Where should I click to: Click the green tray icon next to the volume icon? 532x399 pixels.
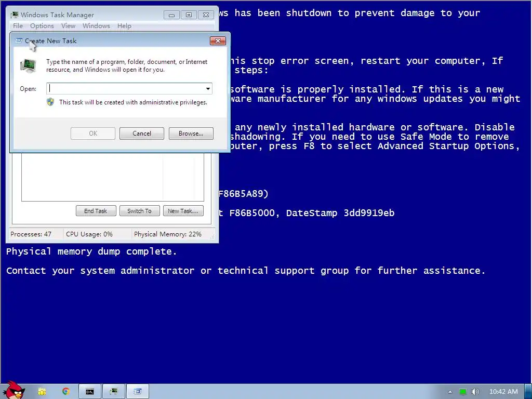click(463, 392)
